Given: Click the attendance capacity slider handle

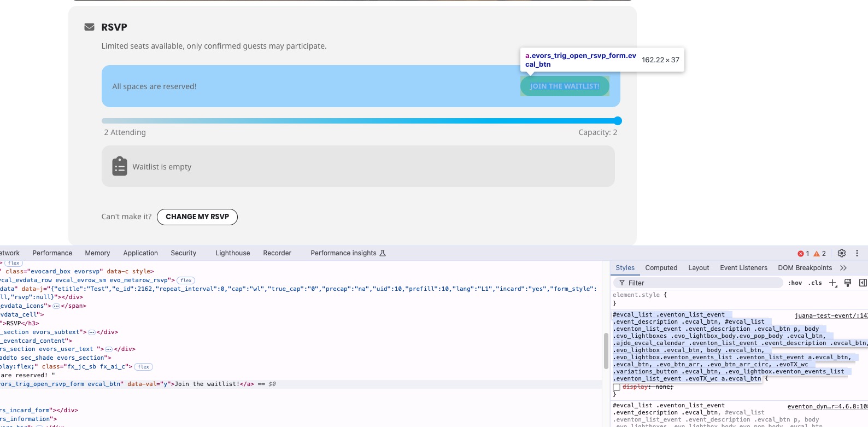Looking at the screenshot, I should pyautogui.click(x=618, y=121).
